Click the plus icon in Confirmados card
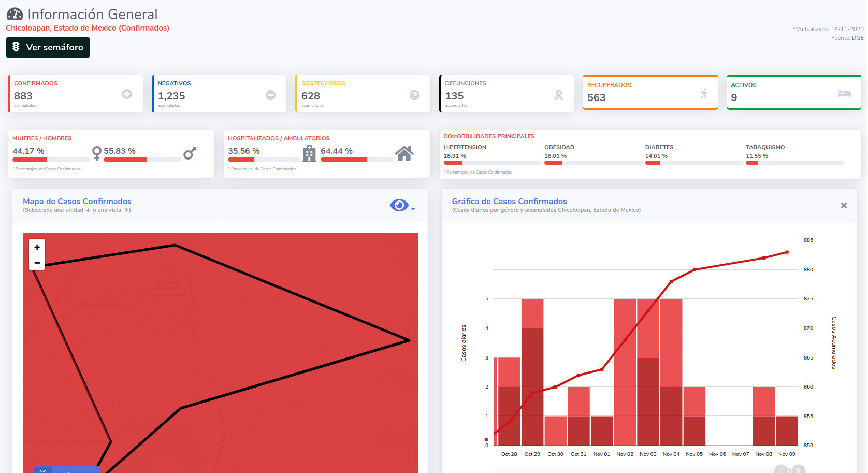 click(x=127, y=94)
